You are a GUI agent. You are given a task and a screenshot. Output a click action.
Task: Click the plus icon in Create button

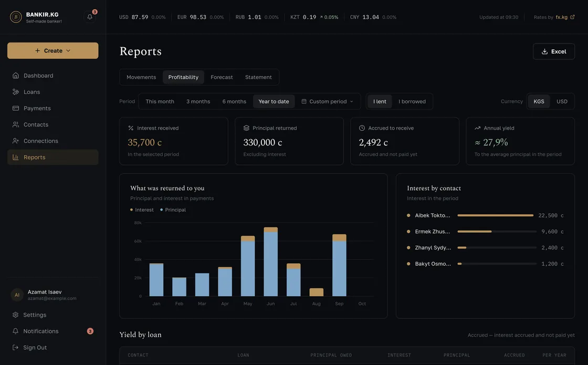pos(37,50)
